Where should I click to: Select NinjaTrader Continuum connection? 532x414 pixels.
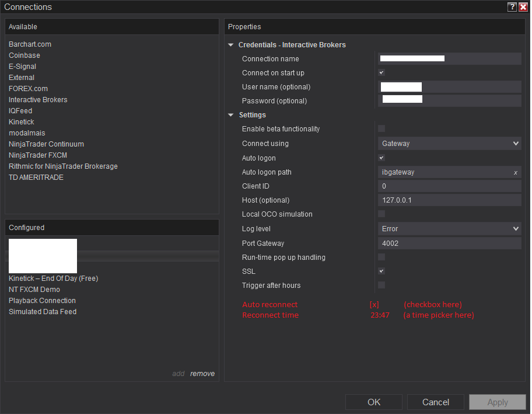tap(46, 144)
